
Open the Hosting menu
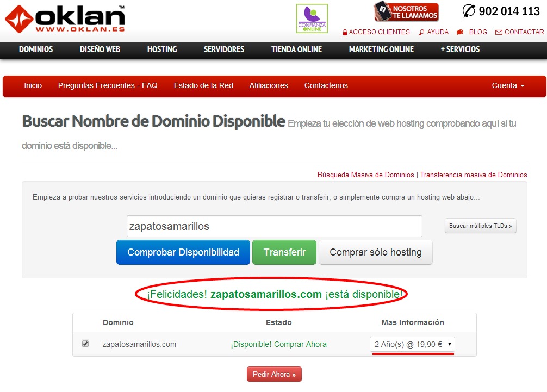pyautogui.click(x=162, y=49)
